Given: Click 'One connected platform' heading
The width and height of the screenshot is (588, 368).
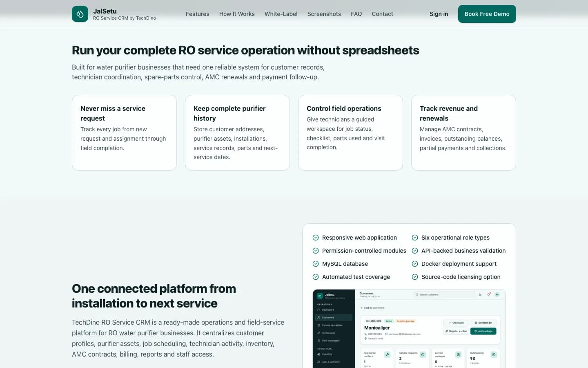Looking at the screenshot, I should click(x=154, y=296).
